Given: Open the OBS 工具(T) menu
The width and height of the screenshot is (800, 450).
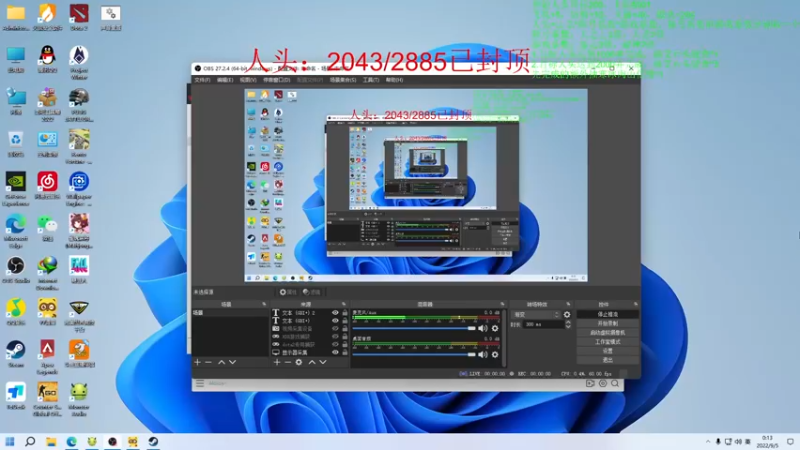Looking at the screenshot, I should [371, 80].
